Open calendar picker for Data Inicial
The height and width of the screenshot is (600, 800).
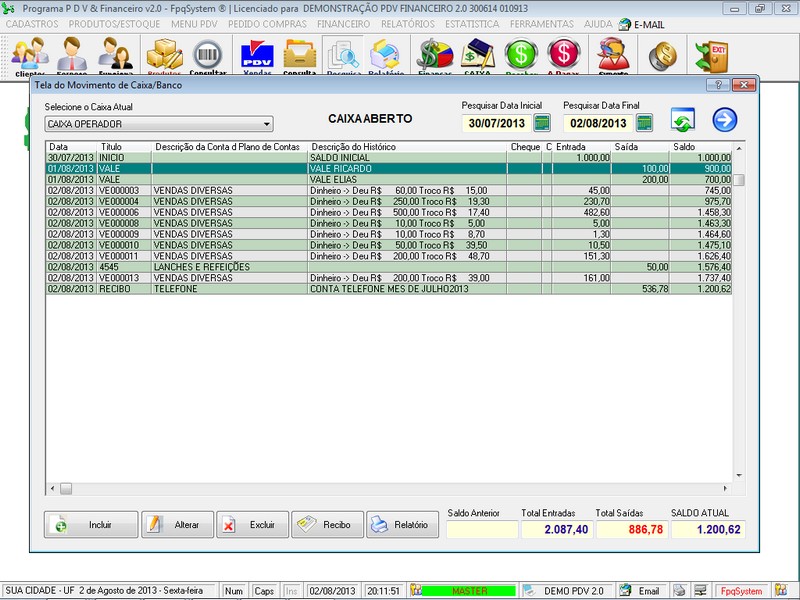tap(542, 123)
